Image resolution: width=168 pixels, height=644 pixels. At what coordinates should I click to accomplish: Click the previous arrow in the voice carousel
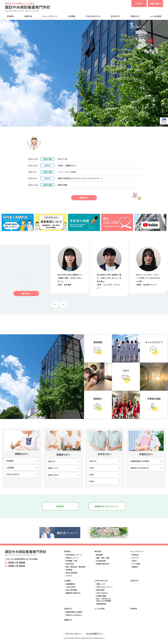pos(55,304)
